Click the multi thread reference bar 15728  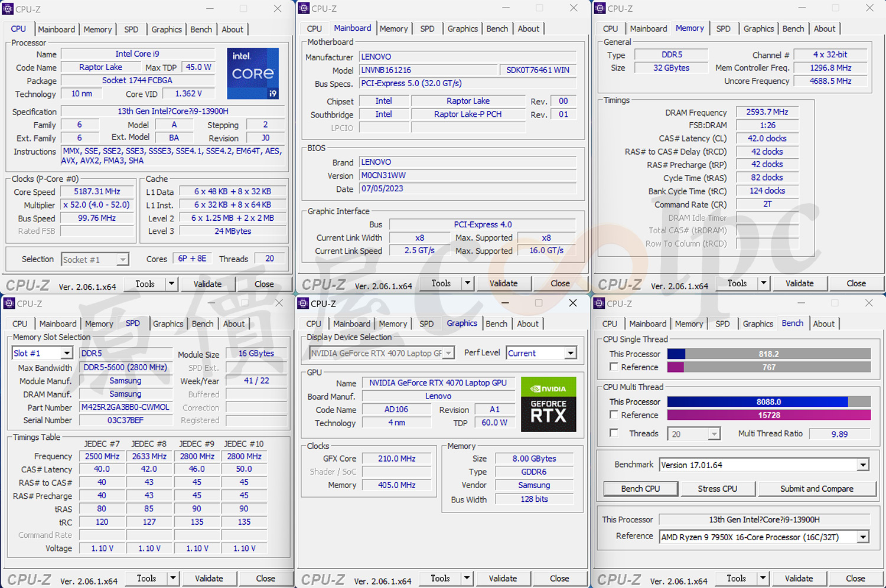pyautogui.click(x=769, y=415)
